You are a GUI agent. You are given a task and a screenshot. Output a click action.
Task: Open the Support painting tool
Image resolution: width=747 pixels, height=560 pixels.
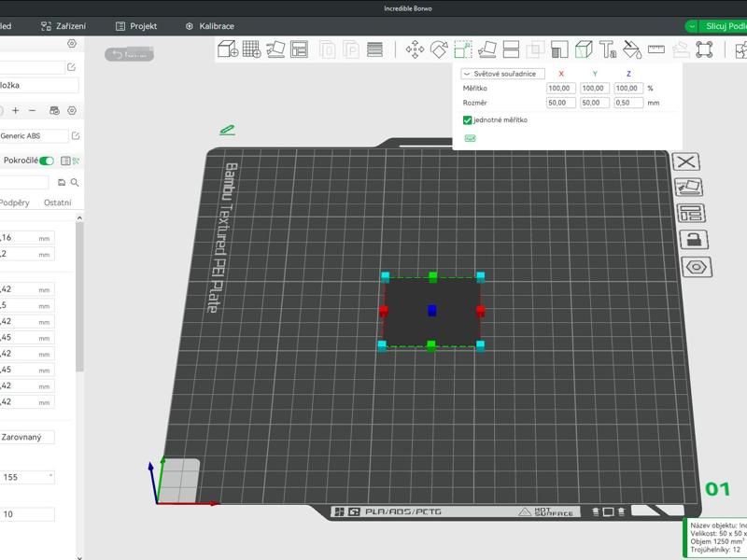coord(559,49)
